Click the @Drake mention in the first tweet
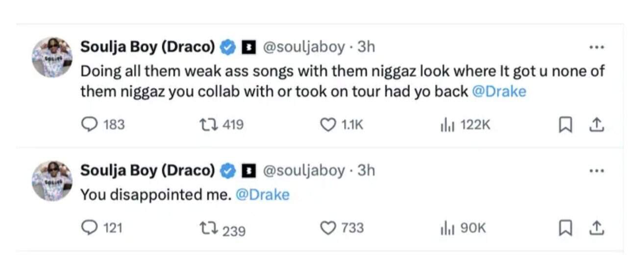This screenshot has width=644, height=255. click(x=499, y=92)
